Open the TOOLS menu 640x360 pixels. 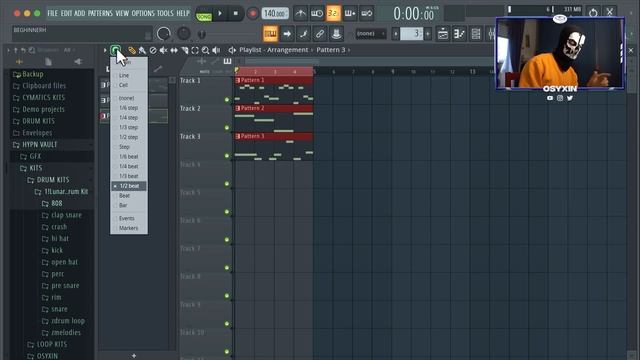165,13
